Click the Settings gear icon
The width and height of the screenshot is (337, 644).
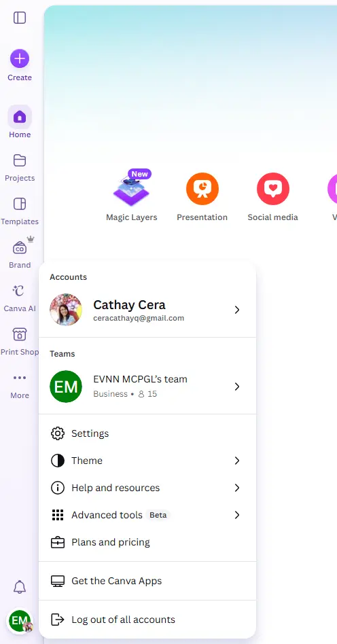click(58, 433)
